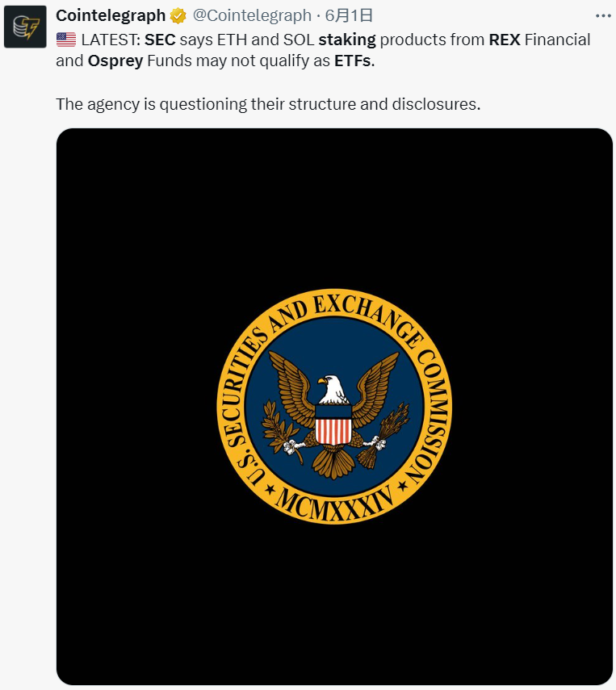Select the bold SEC keyword
The height and width of the screenshot is (690, 616).
pos(160,40)
